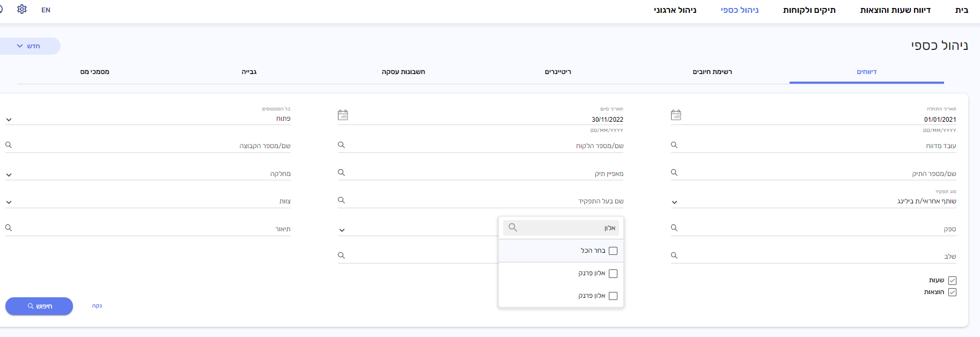Open the settings gear icon

[x=22, y=10]
